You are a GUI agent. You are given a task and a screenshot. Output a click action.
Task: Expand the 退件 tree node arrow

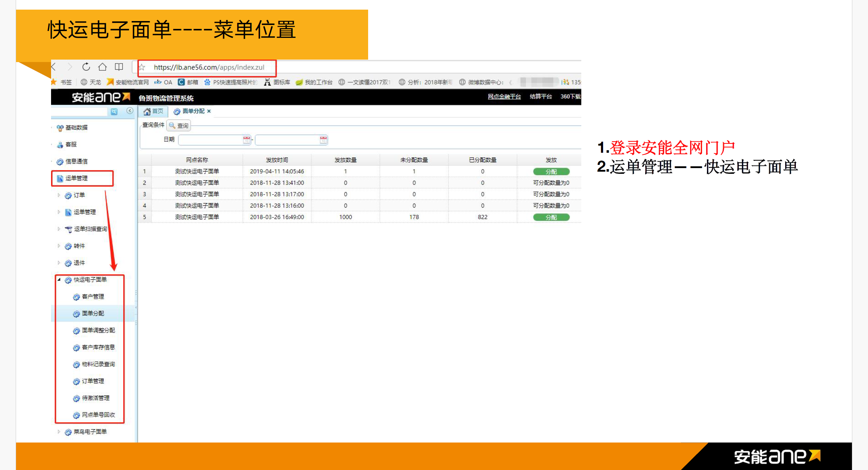(59, 263)
